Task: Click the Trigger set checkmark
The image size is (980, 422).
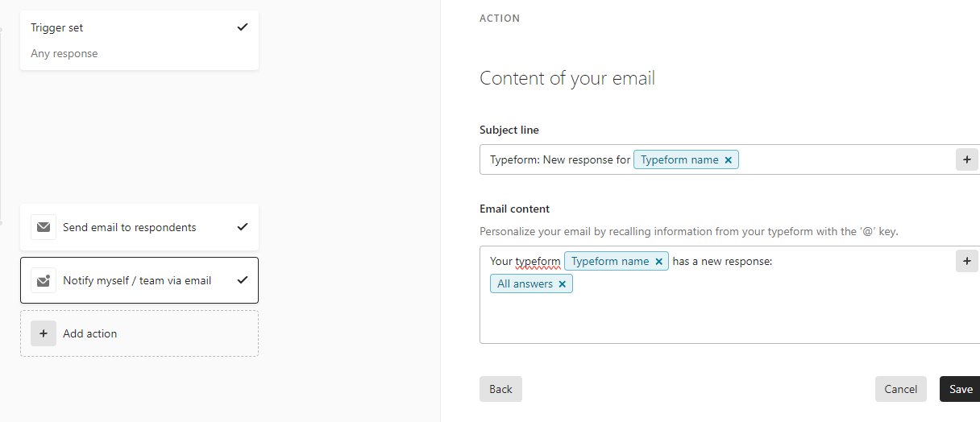Action: (x=243, y=27)
